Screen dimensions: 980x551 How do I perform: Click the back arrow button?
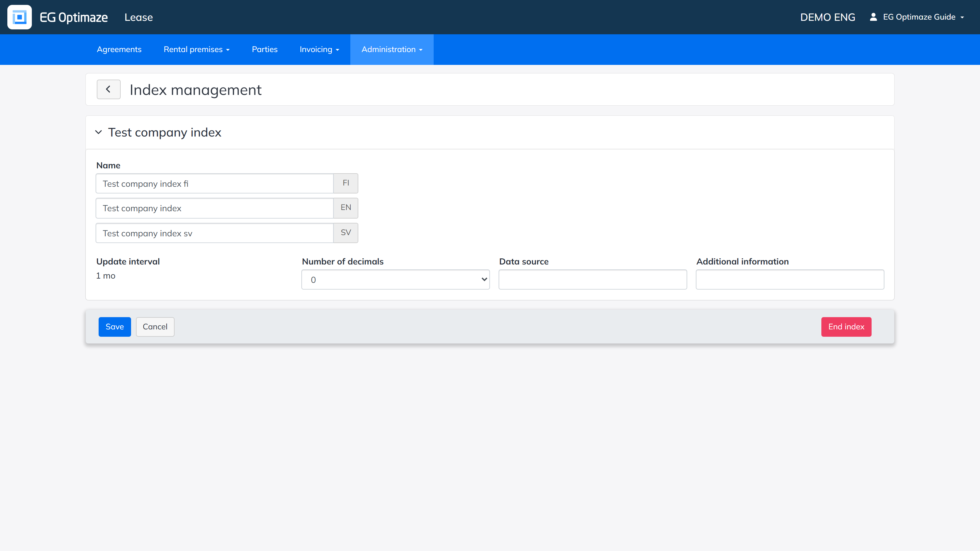pyautogui.click(x=108, y=89)
